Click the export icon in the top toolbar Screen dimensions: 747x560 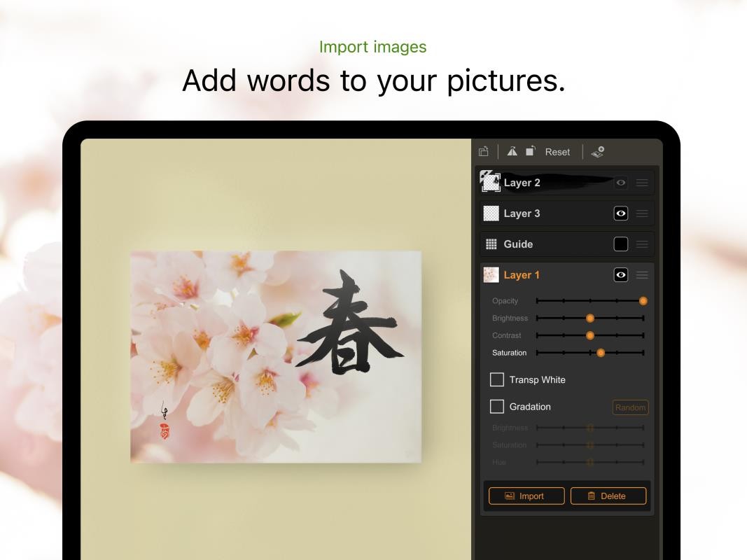click(x=483, y=152)
